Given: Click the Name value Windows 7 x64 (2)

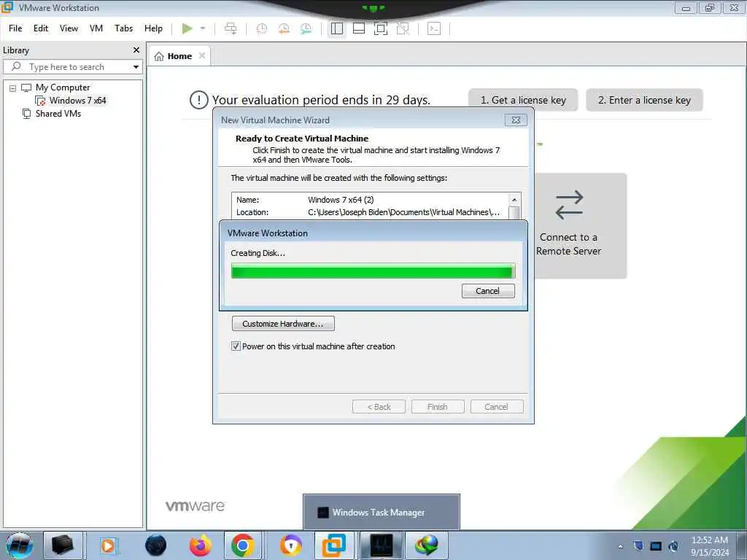Looking at the screenshot, I should tap(341, 200).
